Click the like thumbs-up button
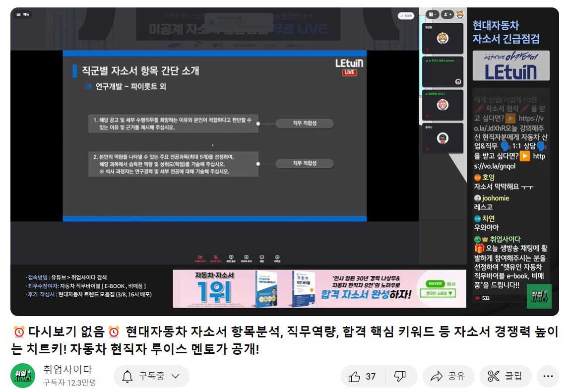 click(x=362, y=377)
